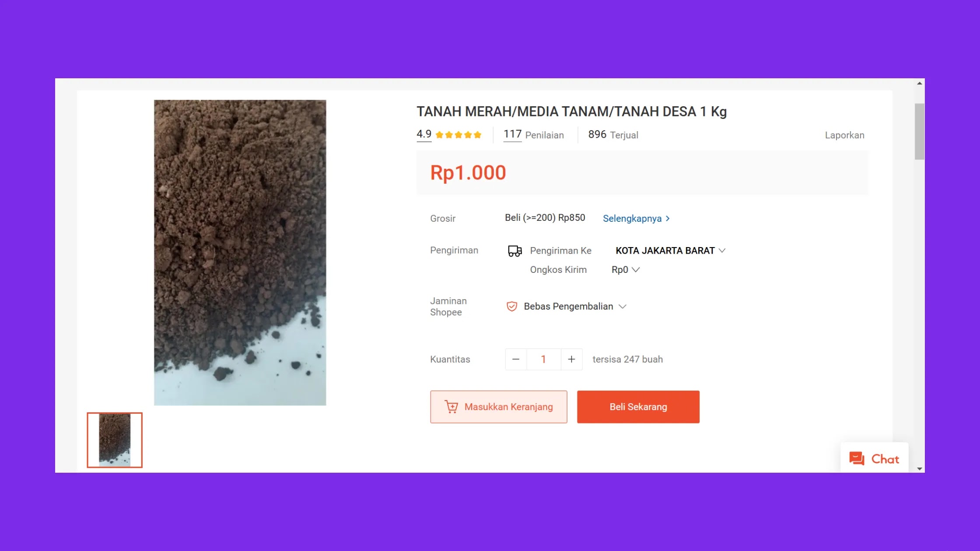
Task: Click the delivery truck icon
Action: 514,251
